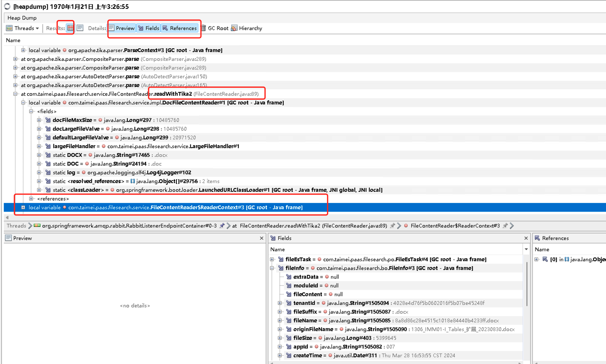Toggle the References details button
The width and height of the screenshot is (606, 364).
179,28
